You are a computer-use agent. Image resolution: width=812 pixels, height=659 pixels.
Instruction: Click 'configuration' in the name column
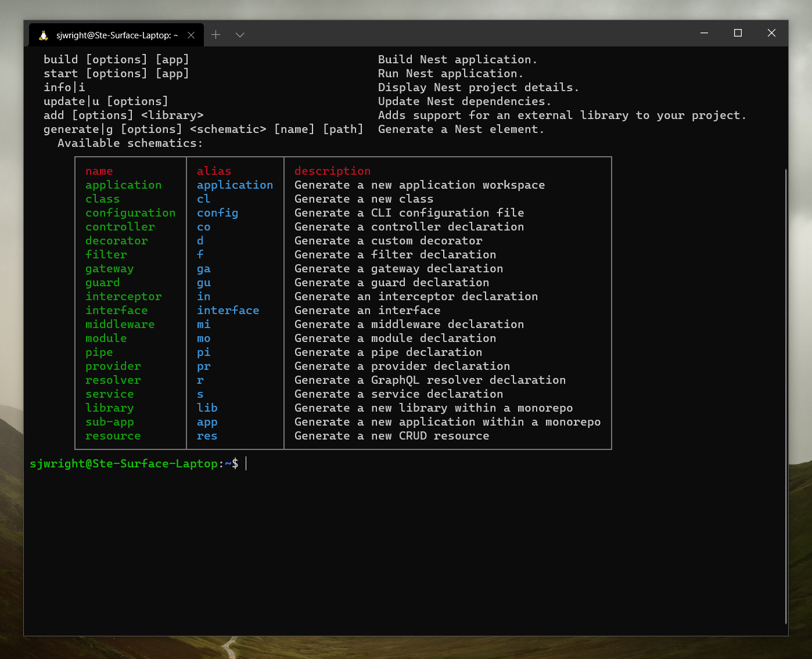(x=131, y=213)
